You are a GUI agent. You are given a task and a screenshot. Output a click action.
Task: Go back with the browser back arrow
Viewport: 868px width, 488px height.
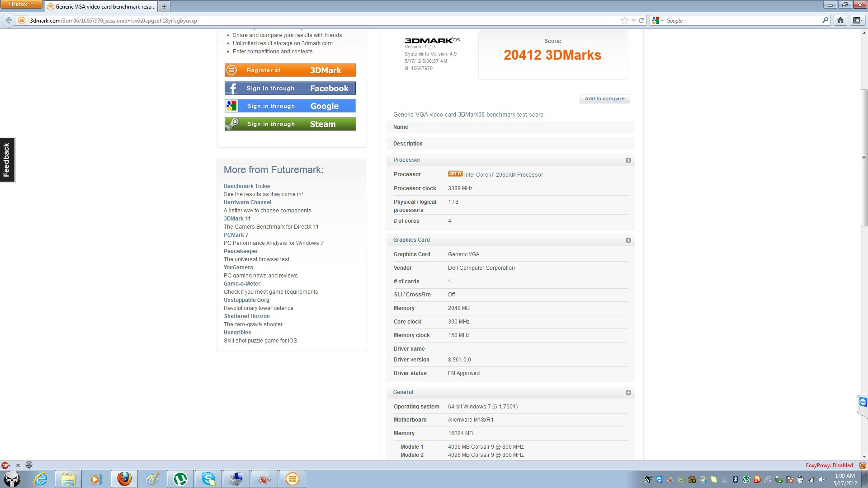(9, 20)
